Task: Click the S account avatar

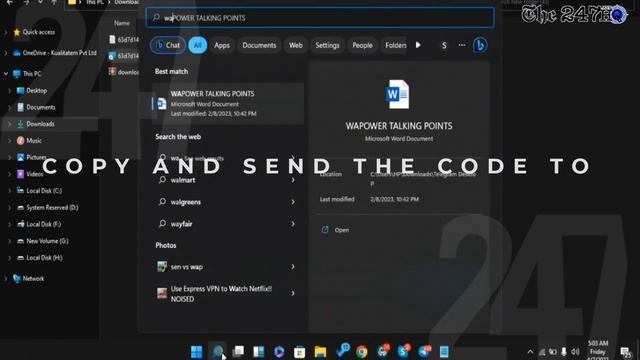Action: click(444, 45)
